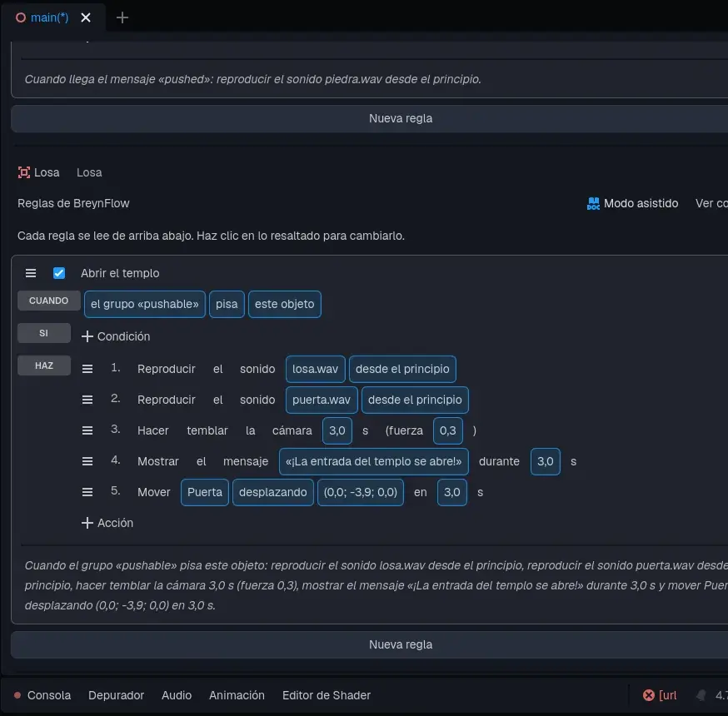Grab handle of action 3 camera shake
728x716 pixels.
click(87, 430)
